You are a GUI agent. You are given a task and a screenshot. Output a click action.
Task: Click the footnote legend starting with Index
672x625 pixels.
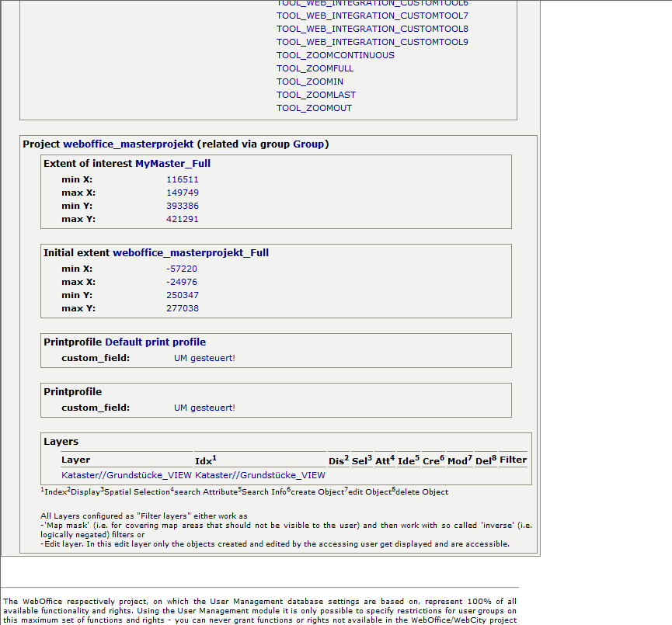[x=244, y=491]
